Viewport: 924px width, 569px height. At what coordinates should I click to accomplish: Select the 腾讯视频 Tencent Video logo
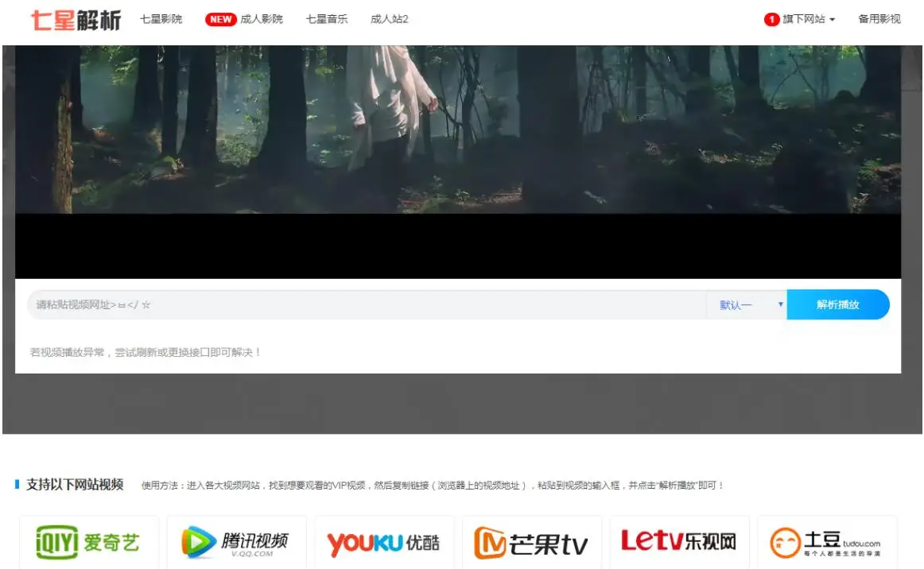click(237, 542)
